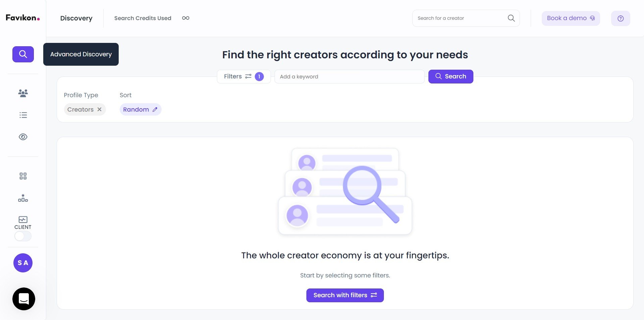Viewport: 644px width, 320px height.
Task: Click the purple Search button
Action: tap(451, 76)
